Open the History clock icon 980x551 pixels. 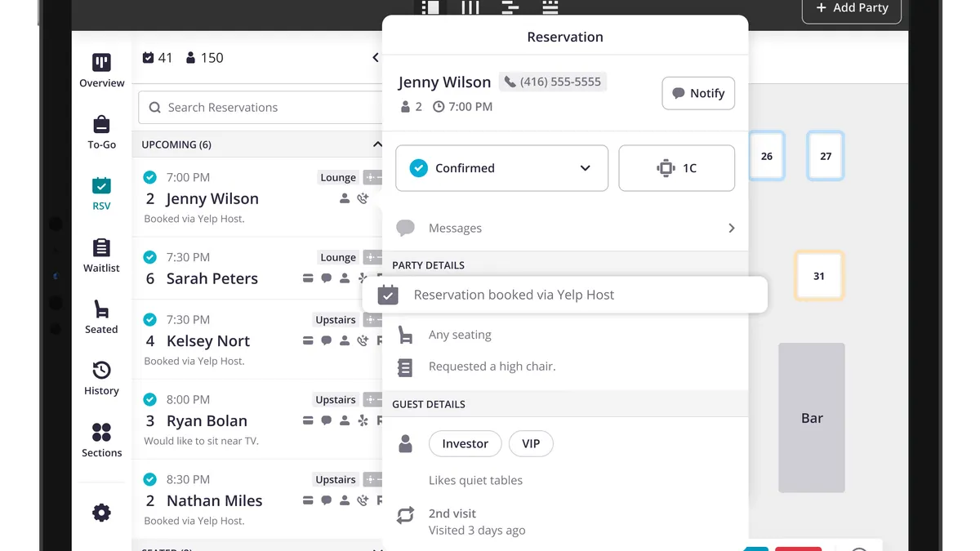101,371
